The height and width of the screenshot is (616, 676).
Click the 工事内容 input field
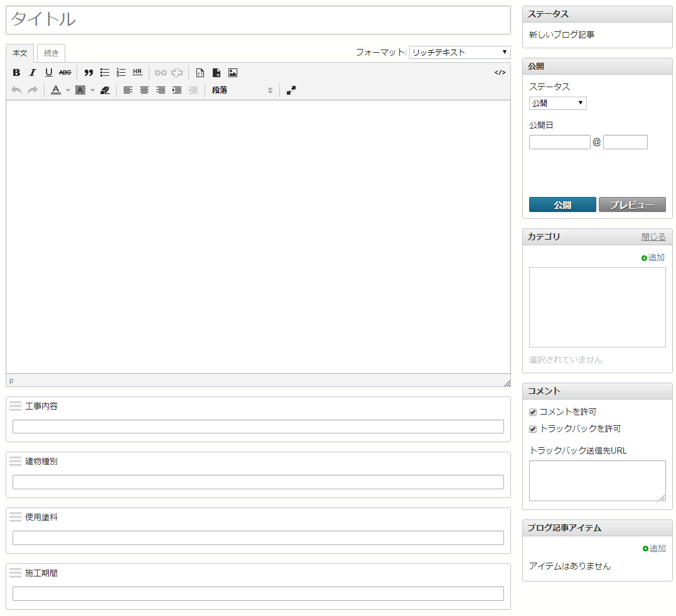click(258, 427)
